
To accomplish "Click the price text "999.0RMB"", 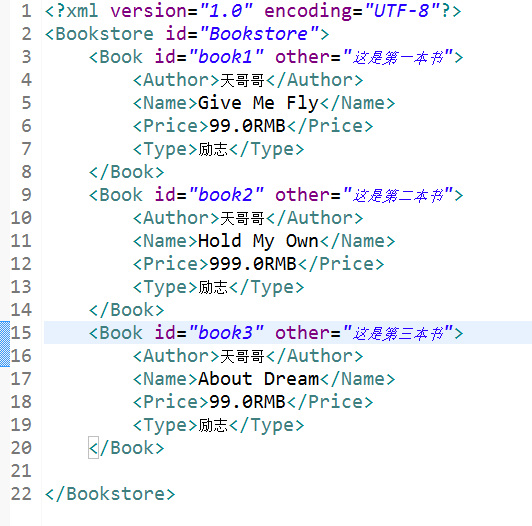I will pyautogui.click(x=253, y=264).
